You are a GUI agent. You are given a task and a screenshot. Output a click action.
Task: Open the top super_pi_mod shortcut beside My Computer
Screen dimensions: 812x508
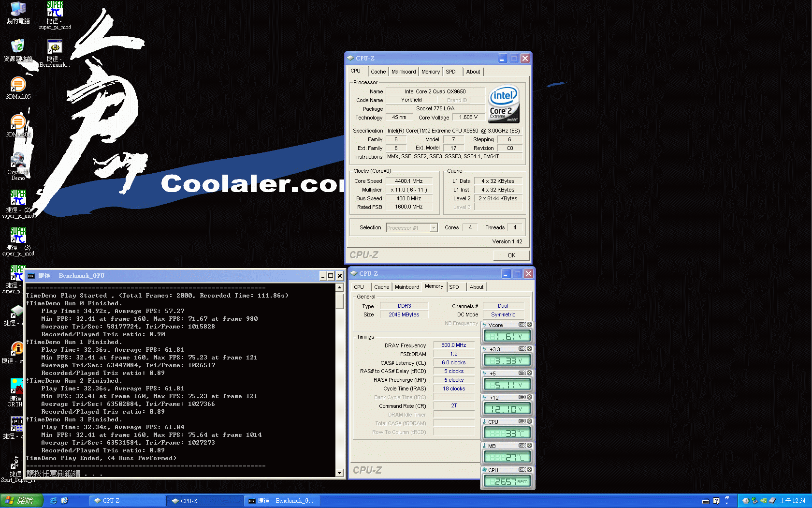point(55,15)
